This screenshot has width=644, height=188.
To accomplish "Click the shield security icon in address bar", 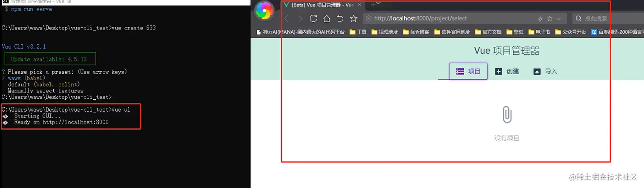I will pos(369,18).
